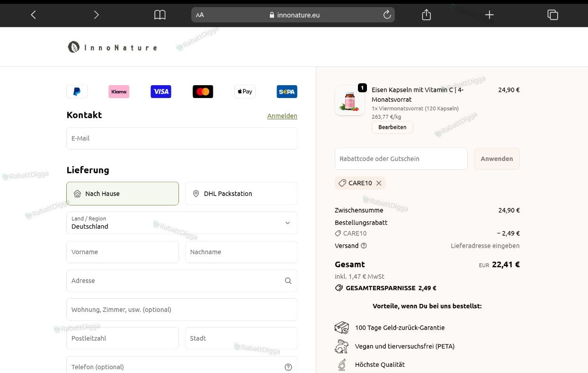Viewport: 588px width, 373px height.
Task: Show the Safari tab overview
Action: point(552,15)
